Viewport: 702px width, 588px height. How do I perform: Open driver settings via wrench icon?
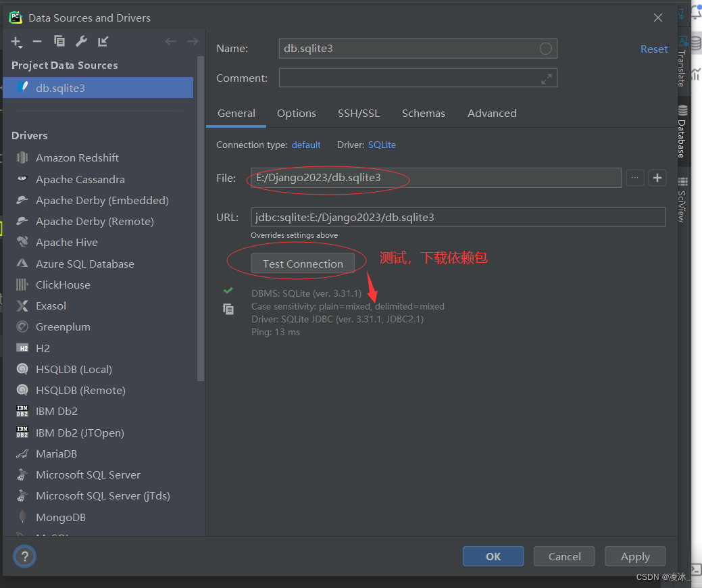tap(81, 41)
